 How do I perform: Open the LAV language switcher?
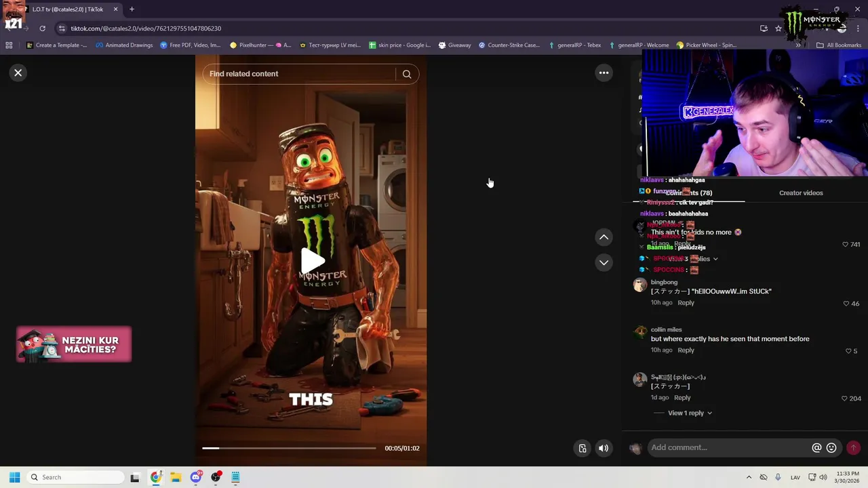pos(795,477)
